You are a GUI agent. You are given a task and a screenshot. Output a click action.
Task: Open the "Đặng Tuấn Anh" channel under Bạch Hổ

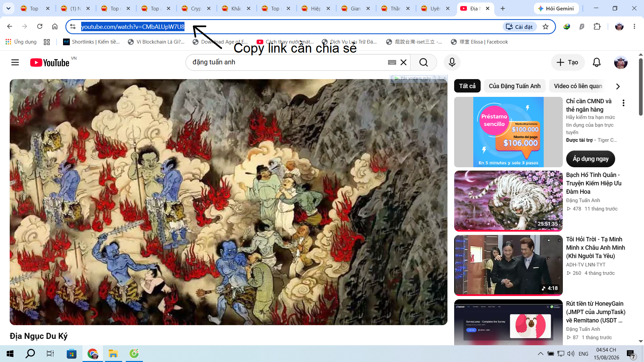pyautogui.click(x=583, y=200)
